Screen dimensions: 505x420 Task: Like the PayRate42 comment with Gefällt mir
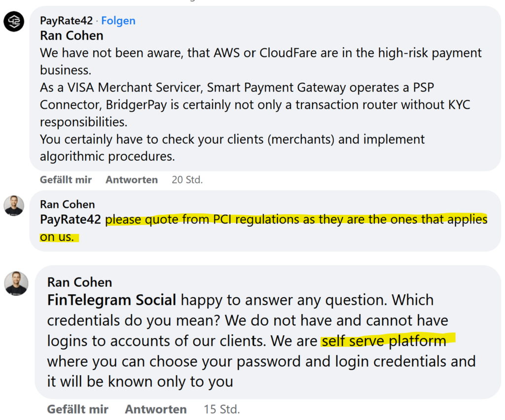66,179
